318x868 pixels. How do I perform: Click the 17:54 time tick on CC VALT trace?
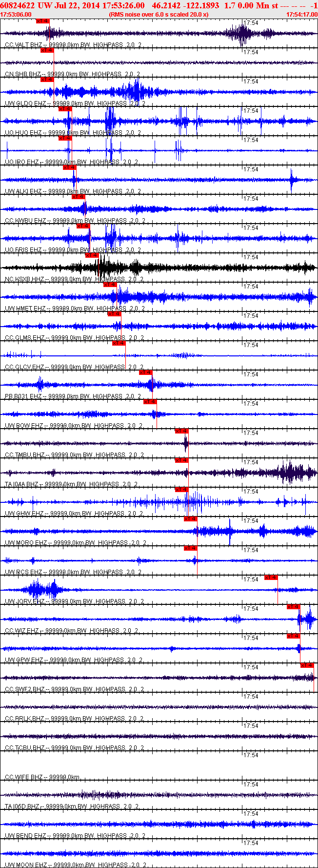pyautogui.click(x=251, y=23)
